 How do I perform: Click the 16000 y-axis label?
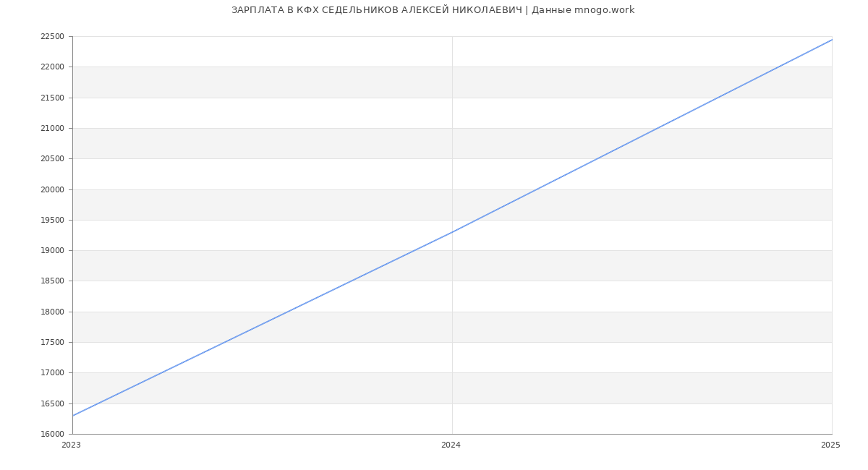[52, 435]
